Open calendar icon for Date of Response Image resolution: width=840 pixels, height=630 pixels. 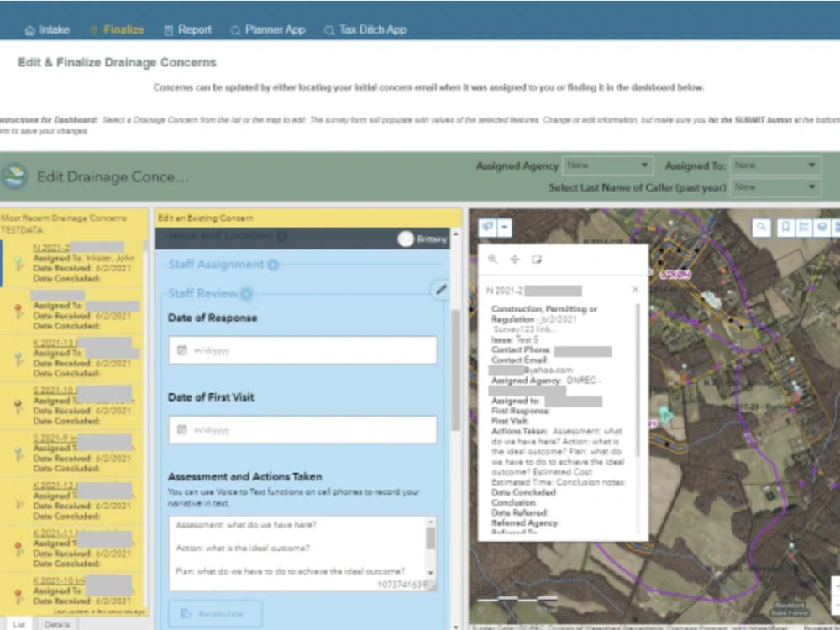(182, 350)
